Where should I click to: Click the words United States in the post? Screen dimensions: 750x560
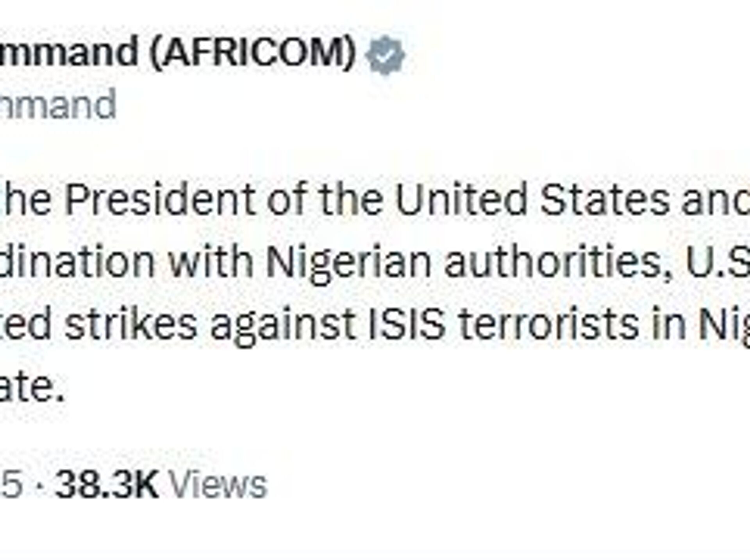tap(531, 199)
